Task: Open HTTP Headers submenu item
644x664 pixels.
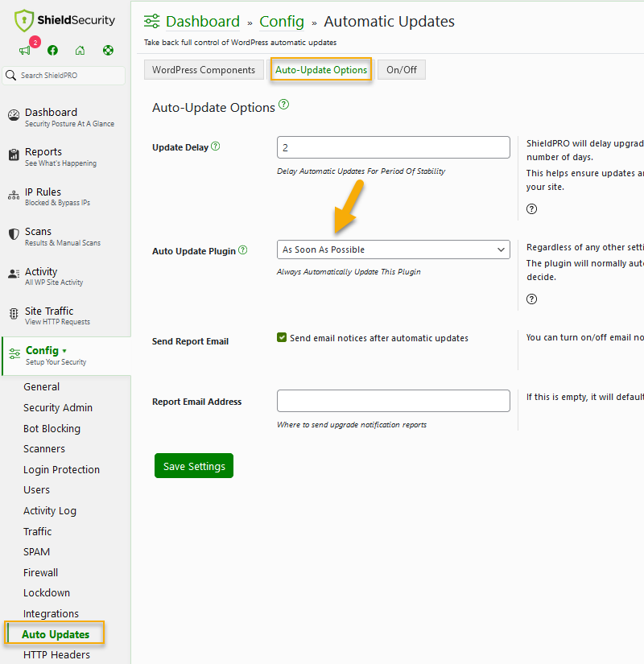Action: [56, 654]
